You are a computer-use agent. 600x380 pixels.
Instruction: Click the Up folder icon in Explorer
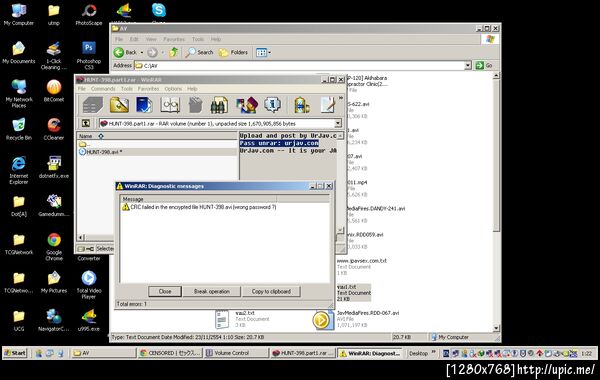pos(173,52)
